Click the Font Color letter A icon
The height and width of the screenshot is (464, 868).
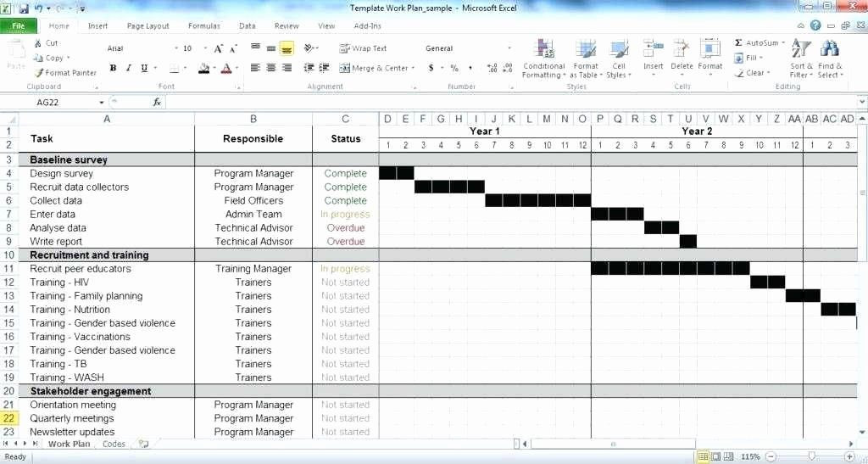(225, 68)
